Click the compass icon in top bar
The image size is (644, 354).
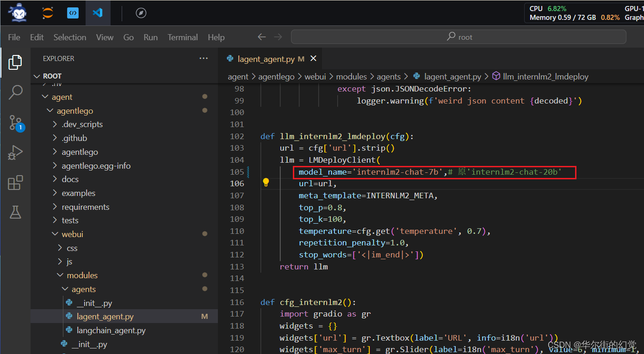click(x=141, y=13)
